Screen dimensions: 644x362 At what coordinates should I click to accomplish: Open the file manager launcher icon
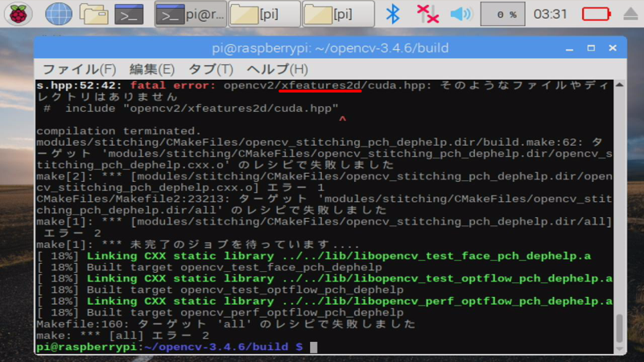point(93,14)
